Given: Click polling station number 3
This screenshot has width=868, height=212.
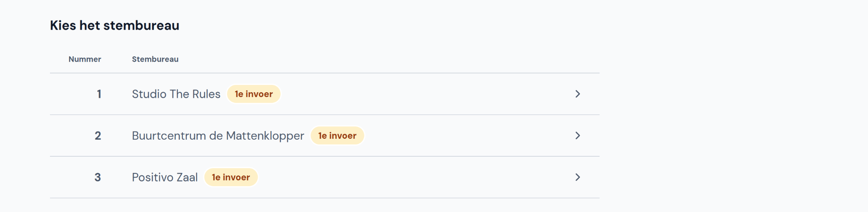Looking at the screenshot, I should tap(98, 177).
